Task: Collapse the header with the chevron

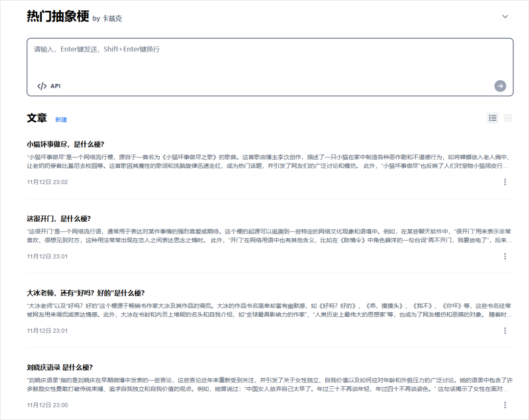Action: tap(505, 17)
